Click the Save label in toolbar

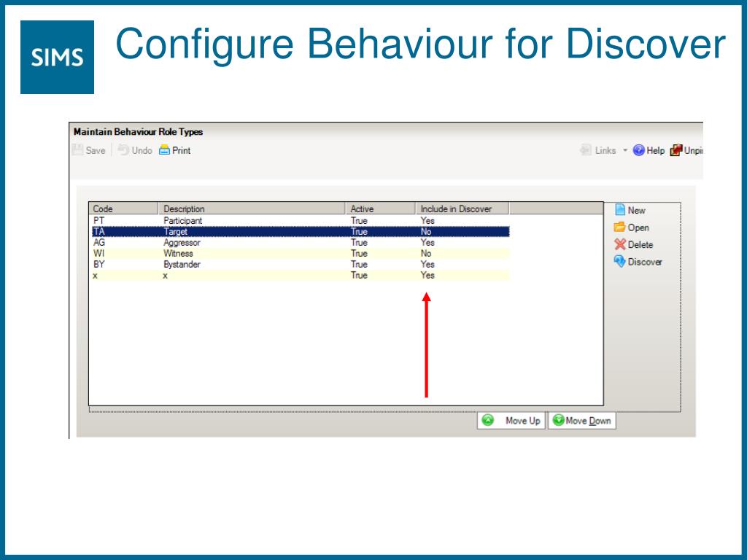[96, 150]
